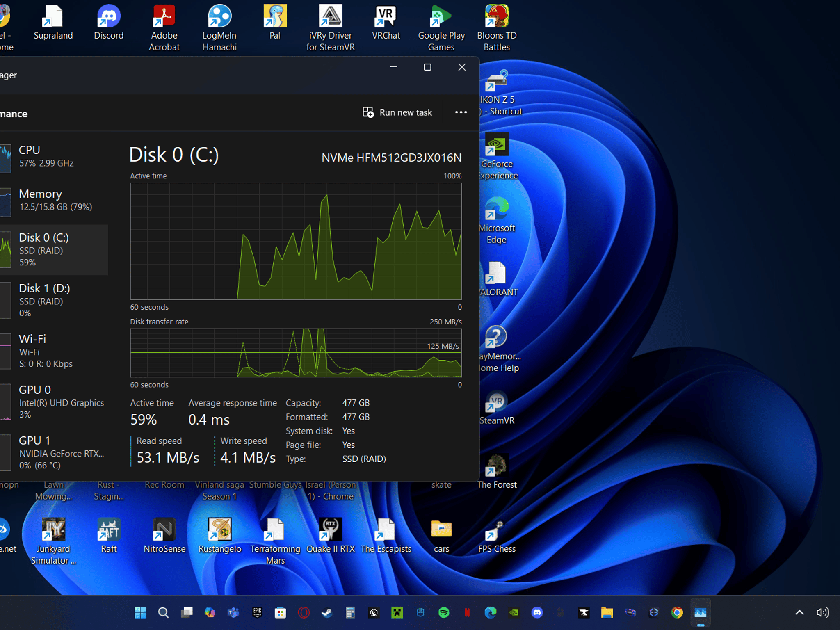This screenshot has width=840, height=630.
Task: Open the Windows Start menu
Action: pos(140,613)
